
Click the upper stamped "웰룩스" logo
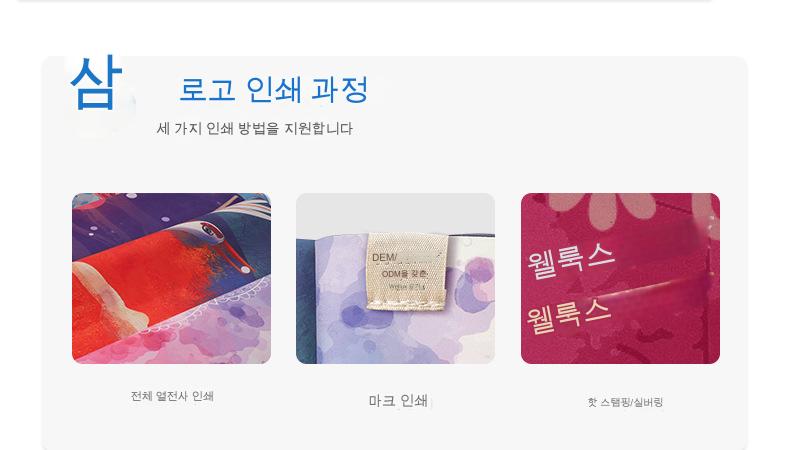coord(571,261)
